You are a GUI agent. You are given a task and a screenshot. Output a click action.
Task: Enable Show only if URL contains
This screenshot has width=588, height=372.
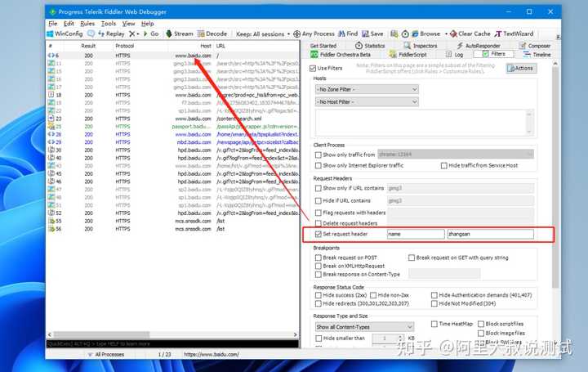[318, 188]
